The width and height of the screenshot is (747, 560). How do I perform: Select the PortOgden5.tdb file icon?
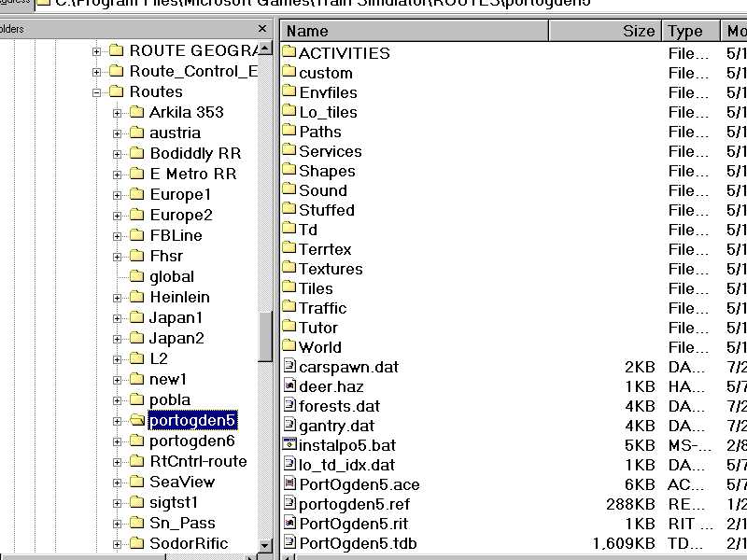point(289,542)
